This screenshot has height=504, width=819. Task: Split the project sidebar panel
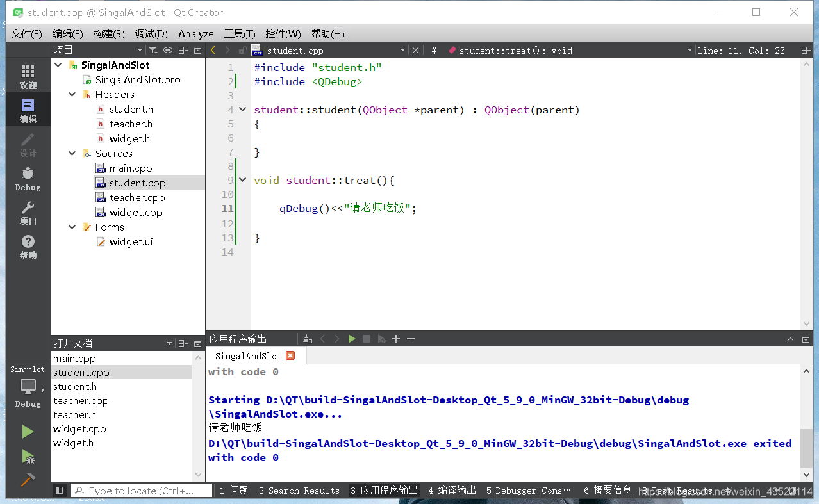pyautogui.click(x=183, y=50)
